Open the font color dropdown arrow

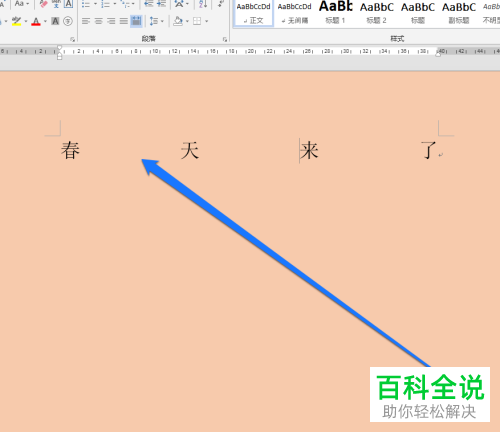tap(45, 22)
